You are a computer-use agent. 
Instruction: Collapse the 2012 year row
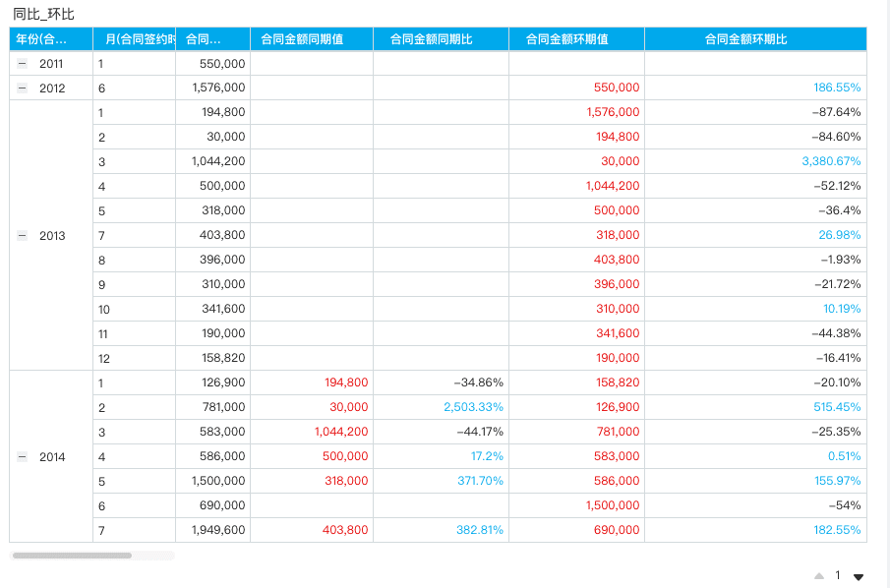23,88
